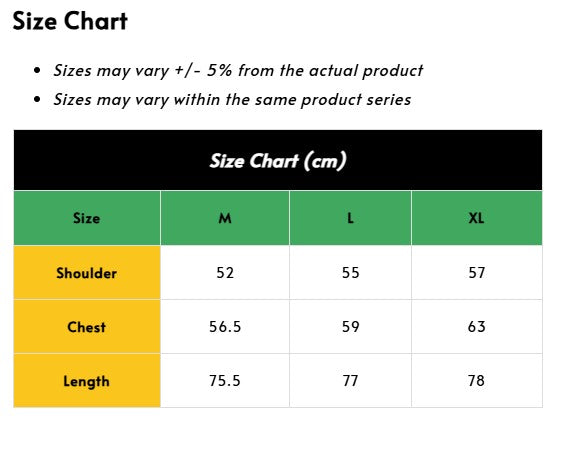The height and width of the screenshot is (449, 586).
Task: Click the L shoulder value 55
Action: (350, 273)
